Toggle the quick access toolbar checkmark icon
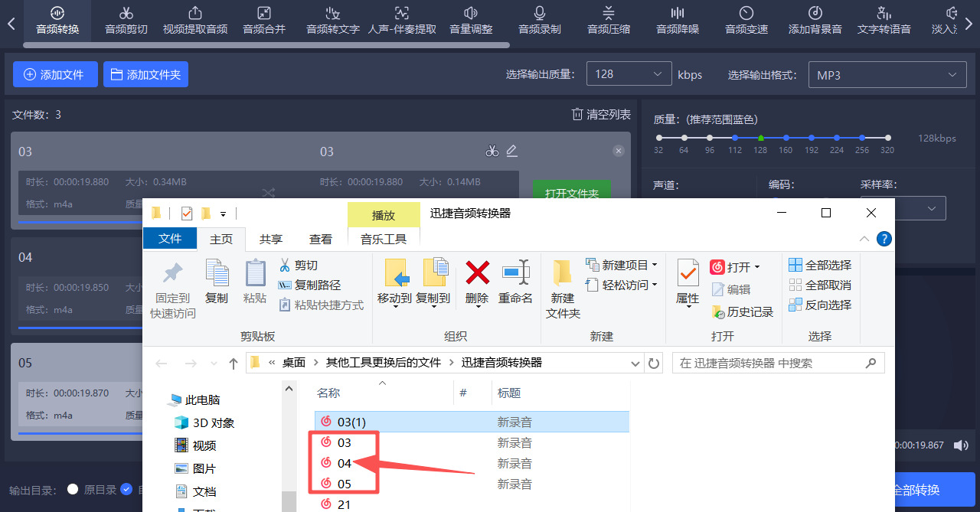The height and width of the screenshot is (512, 980). [x=187, y=213]
